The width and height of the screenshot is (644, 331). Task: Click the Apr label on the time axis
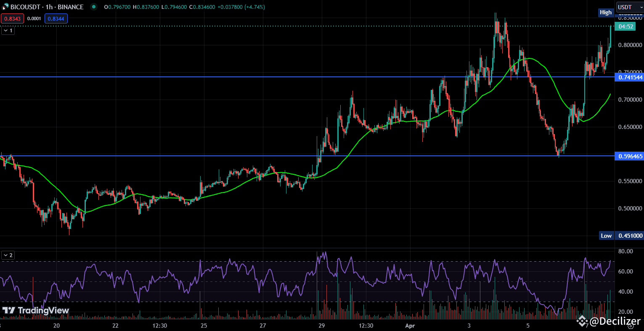click(409, 326)
